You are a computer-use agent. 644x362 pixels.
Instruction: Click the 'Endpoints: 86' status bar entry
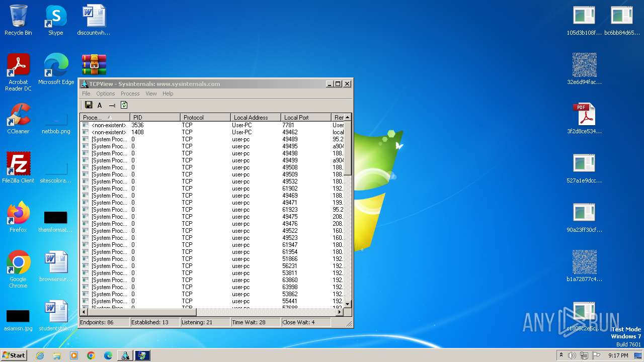tap(105, 322)
